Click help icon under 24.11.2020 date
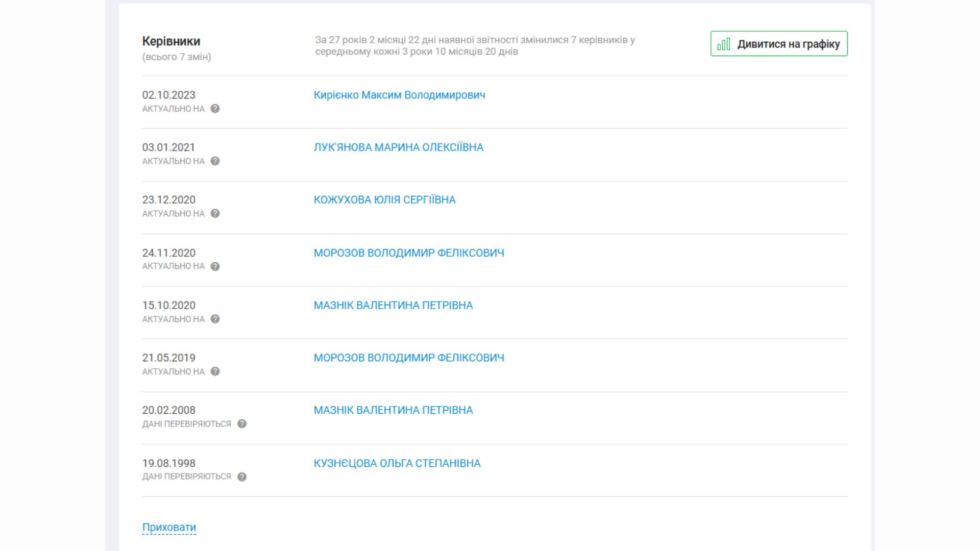This screenshot has width=980, height=551. [215, 266]
